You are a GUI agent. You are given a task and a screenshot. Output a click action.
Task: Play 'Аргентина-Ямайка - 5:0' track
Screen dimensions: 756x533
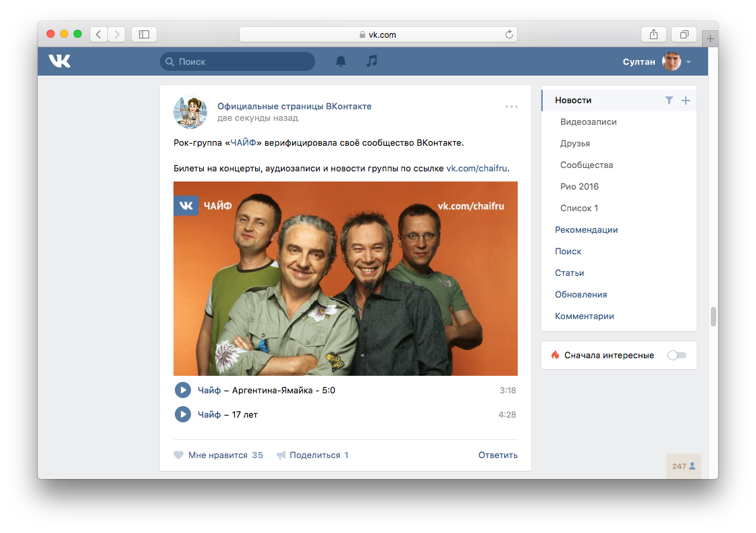tap(183, 390)
